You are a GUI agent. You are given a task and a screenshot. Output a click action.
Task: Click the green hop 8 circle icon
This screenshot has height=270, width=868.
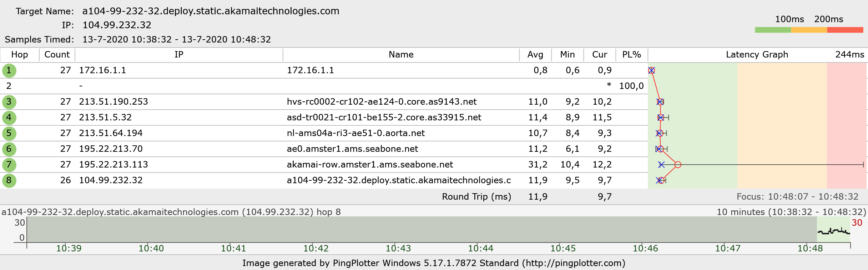coord(9,180)
